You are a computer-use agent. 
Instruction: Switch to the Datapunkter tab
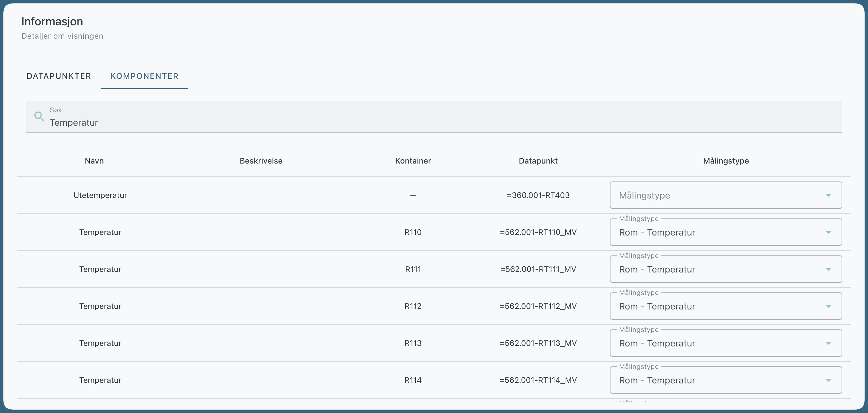point(59,76)
